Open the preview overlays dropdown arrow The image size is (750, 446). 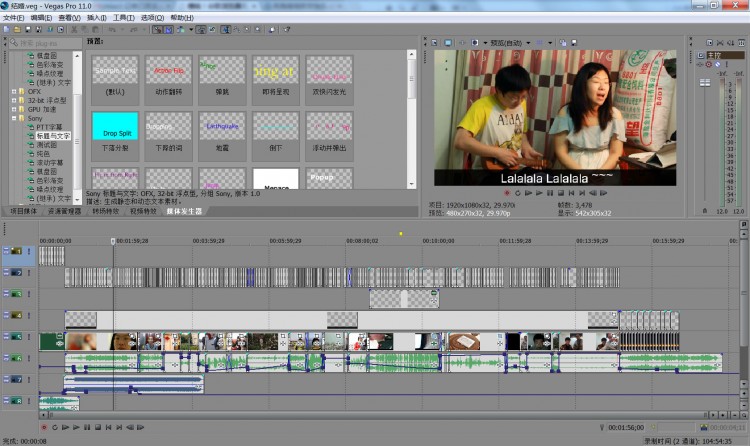coord(550,43)
